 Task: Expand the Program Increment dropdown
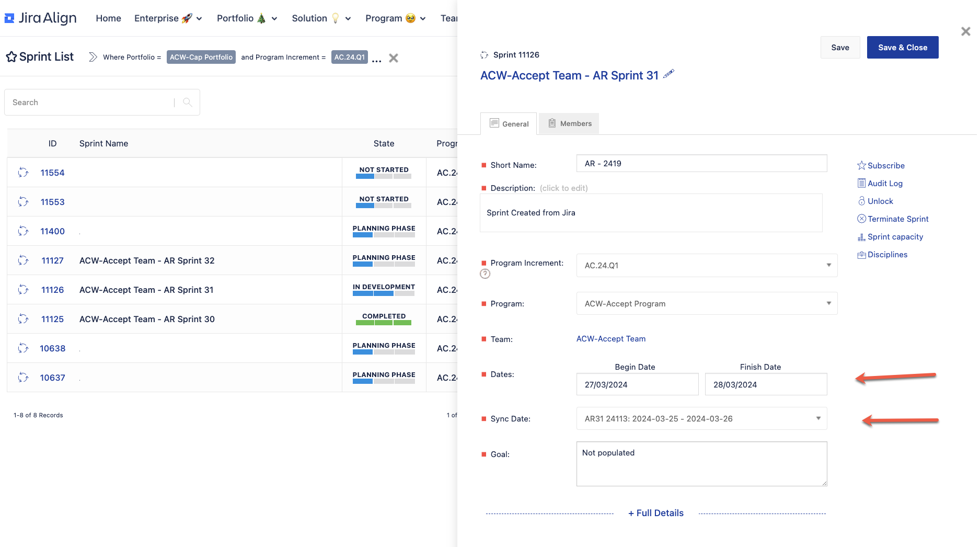pyautogui.click(x=707, y=265)
